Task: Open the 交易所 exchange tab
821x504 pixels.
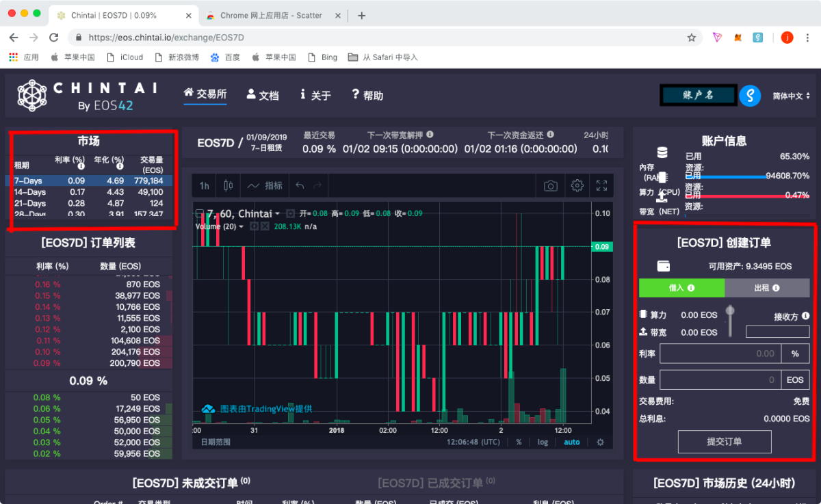Action: click(205, 94)
